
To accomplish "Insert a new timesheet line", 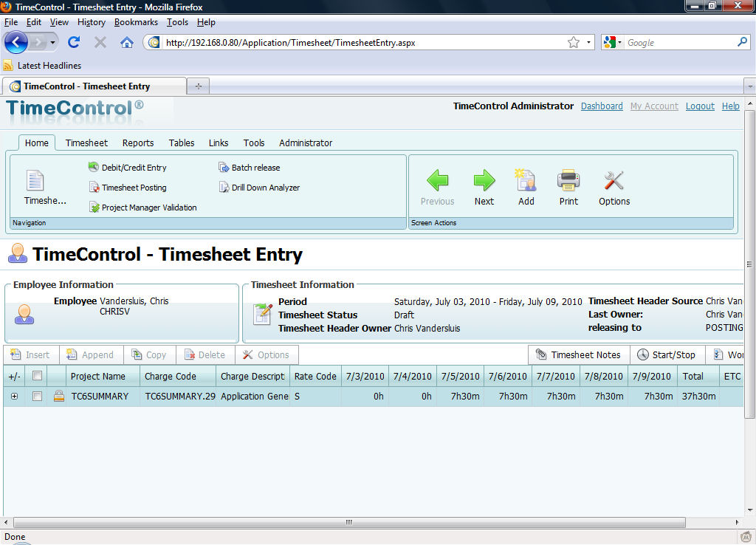I will [x=31, y=355].
